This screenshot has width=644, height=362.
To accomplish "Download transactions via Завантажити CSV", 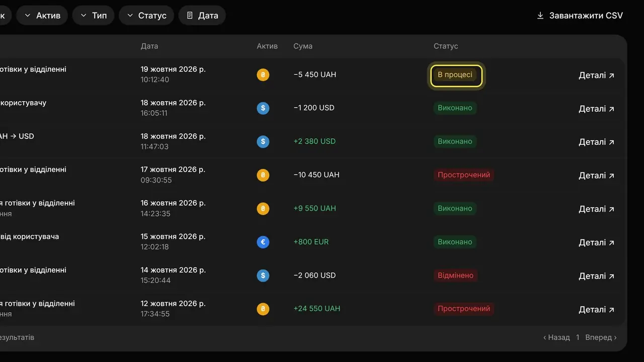I will pyautogui.click(x=580, y=16).
